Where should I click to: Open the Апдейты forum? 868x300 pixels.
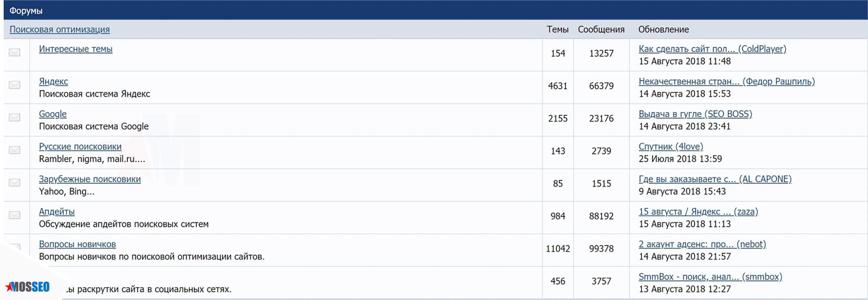[x=57, y=212]
